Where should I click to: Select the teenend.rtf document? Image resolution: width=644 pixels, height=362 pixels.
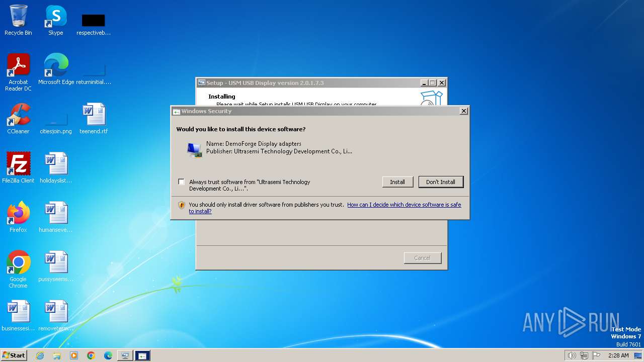pyautogui.click(x=94, y=119)
